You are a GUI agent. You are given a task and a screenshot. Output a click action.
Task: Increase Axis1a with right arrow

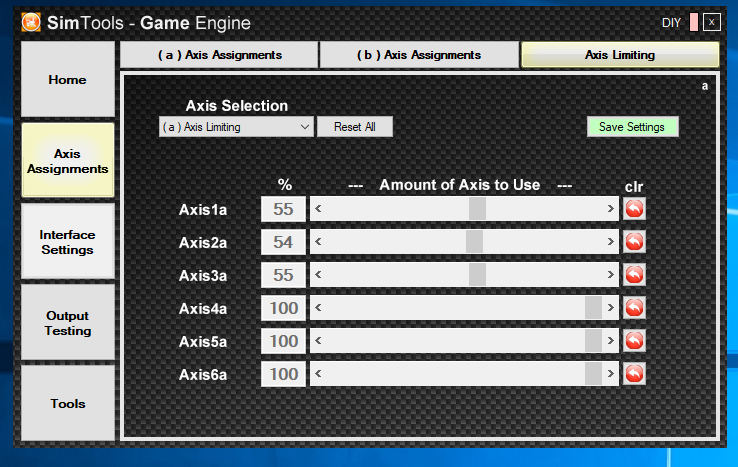(x=610, y=209)
